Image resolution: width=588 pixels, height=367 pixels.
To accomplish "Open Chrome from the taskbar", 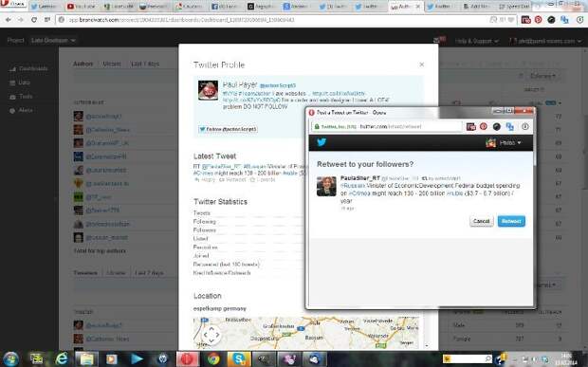I will coord(213,358).
